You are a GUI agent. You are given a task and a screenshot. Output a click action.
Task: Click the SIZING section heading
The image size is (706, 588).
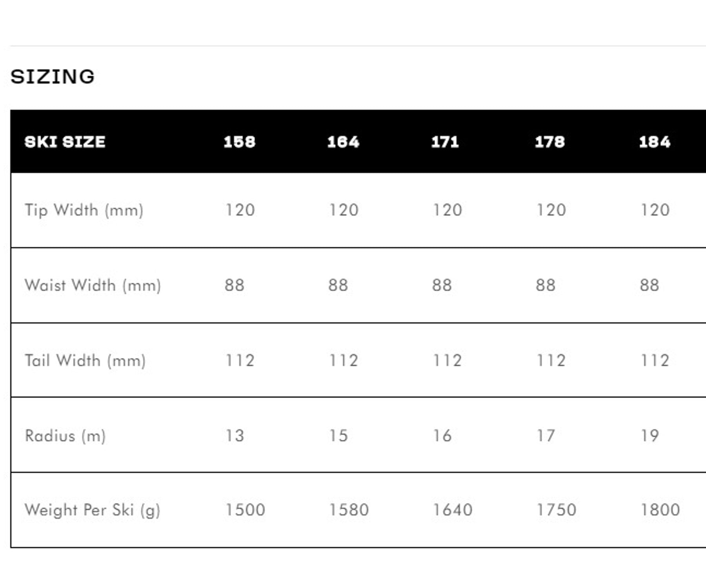tap(53, 76)
